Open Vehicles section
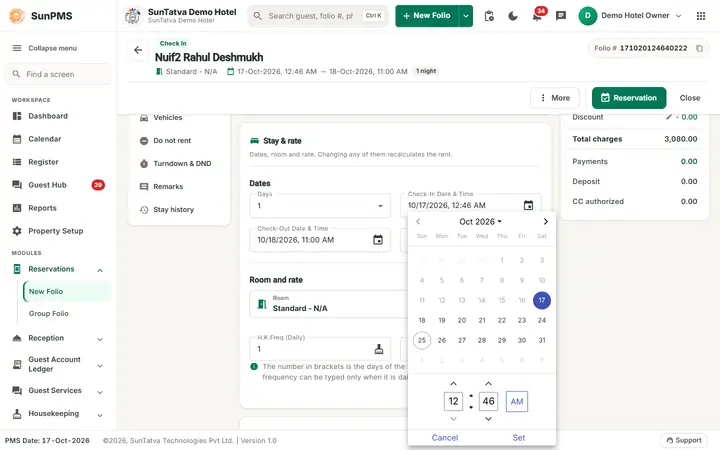Viewport: 720px width, 450px height. click(x=179, y=118)
